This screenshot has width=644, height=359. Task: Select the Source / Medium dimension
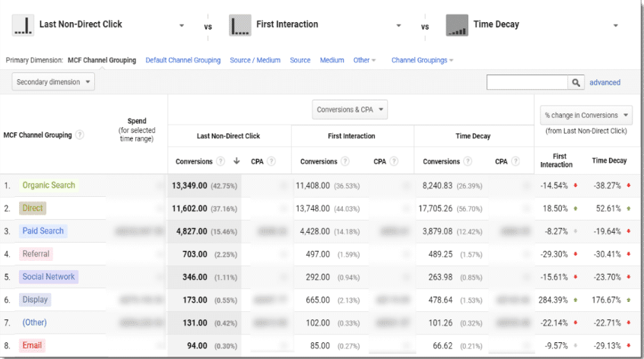click(x=255, y=60)
